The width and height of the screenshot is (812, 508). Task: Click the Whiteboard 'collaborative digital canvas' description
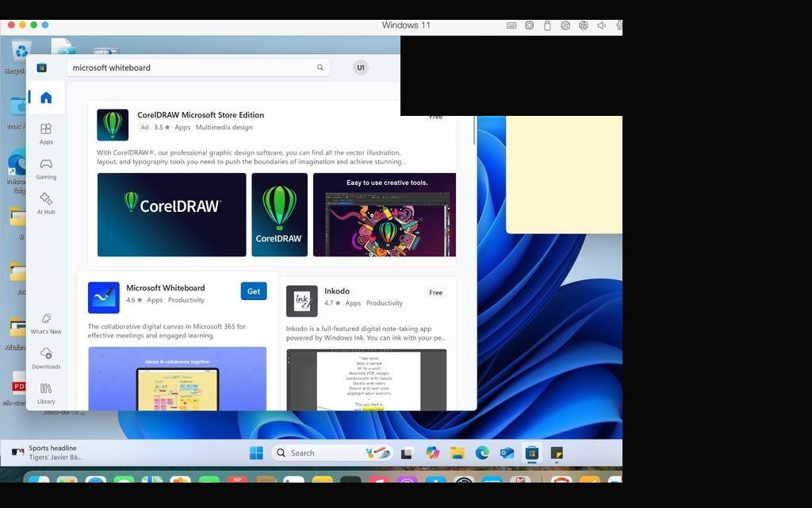[167, 331]
